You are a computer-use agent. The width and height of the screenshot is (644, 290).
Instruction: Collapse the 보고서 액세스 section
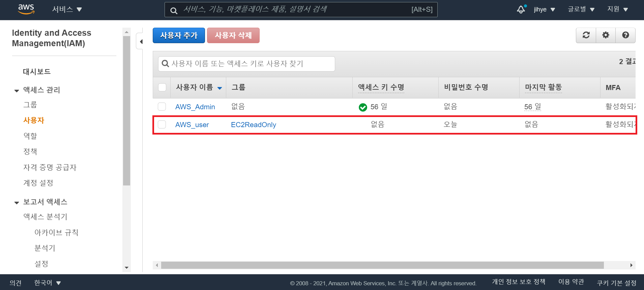coord(17,203)
